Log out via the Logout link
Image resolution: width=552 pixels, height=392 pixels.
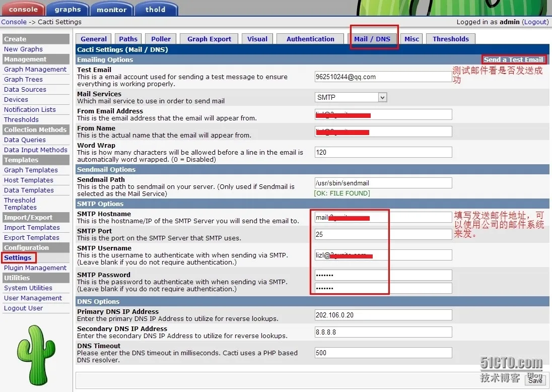[x=535, y=22]
